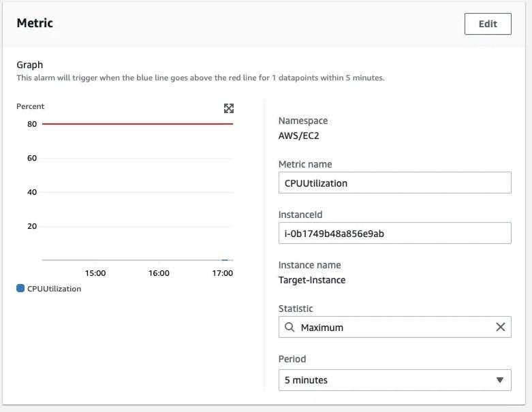Click the 16:00 time axis label

[159, 273]
